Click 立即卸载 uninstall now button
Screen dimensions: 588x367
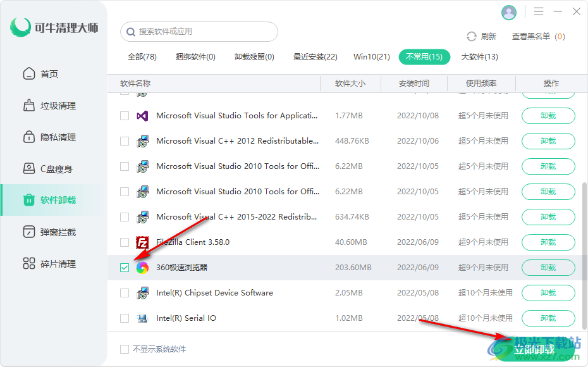(535, 349)
